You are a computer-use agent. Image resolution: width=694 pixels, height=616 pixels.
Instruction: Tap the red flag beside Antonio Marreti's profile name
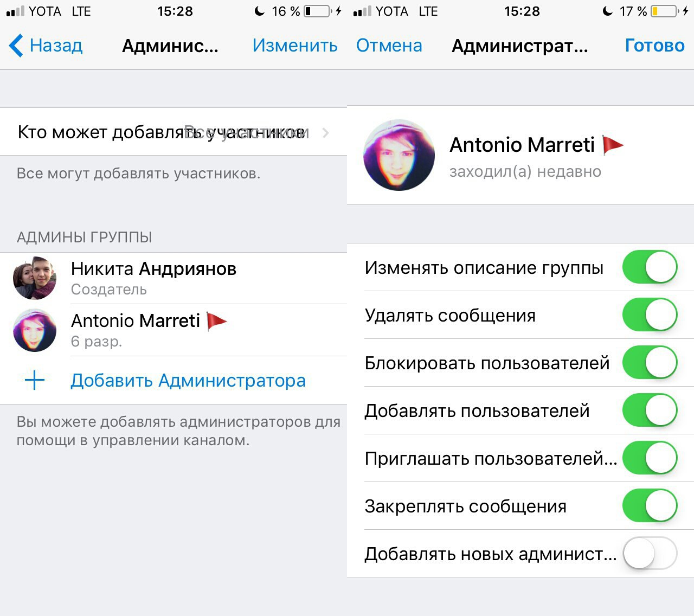tap(613, 145)
